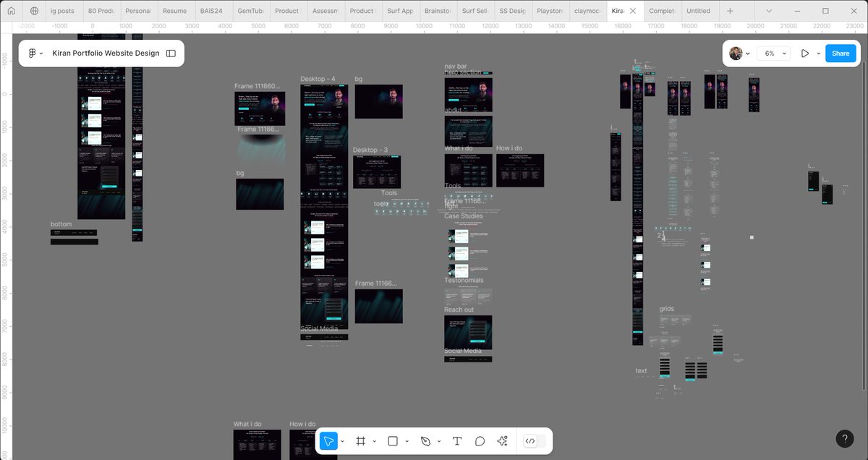Select the Frame 111660... label on canvas

257,86
